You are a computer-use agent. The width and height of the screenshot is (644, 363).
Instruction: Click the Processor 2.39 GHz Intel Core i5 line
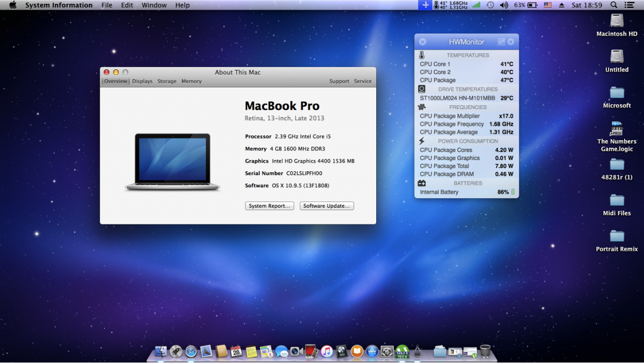288,136
